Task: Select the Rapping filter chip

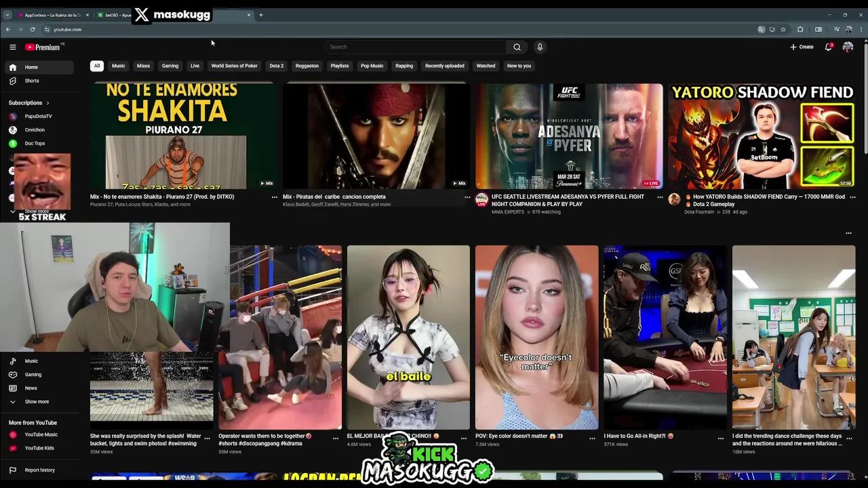Action: (404, 66)
